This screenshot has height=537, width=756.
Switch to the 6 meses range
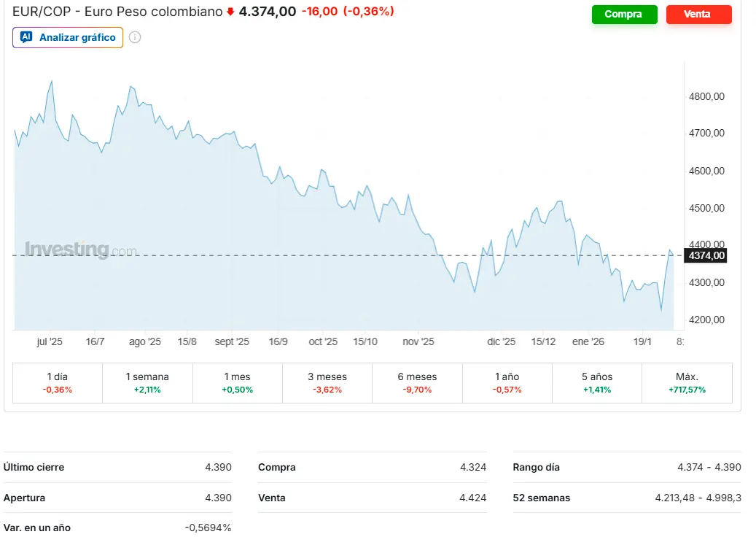click(417, 383)
